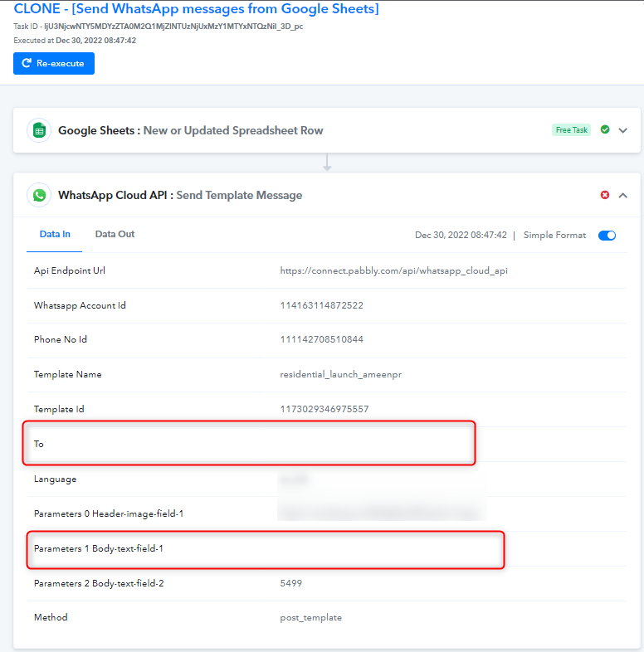Open the Google Sheets app icon
The height and width of the screenshot is (652, 644).
click(39, 130)
